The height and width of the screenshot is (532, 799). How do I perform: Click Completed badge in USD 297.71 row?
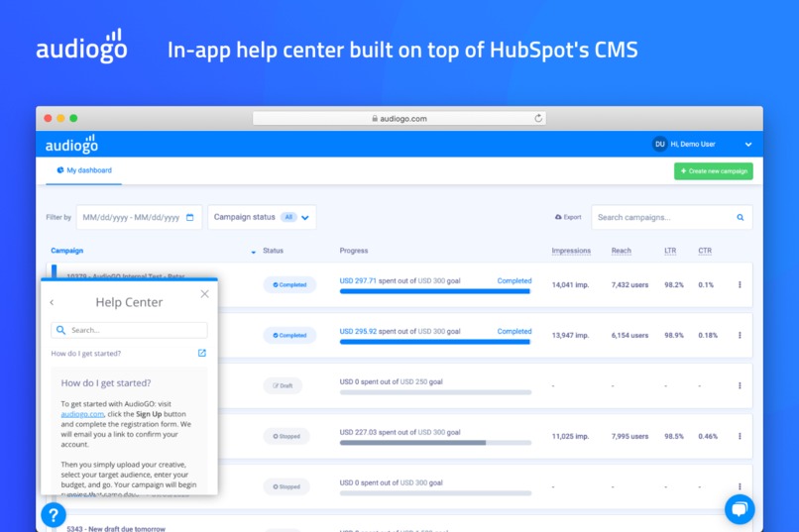tap(289, 284)
